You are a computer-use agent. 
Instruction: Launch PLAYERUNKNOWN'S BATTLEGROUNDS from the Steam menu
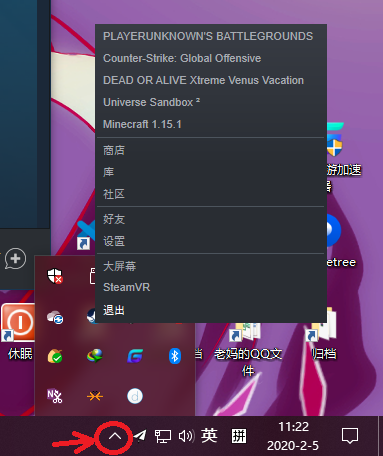pos(210,36)
